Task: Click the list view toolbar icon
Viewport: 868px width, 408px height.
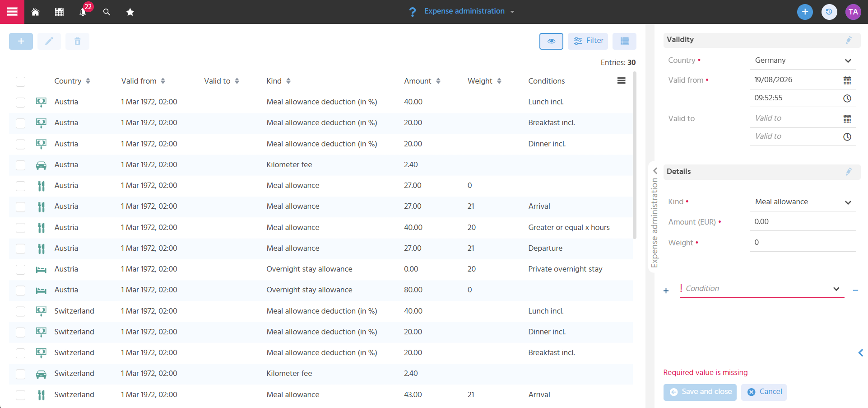Action: (x=624, y=41)
